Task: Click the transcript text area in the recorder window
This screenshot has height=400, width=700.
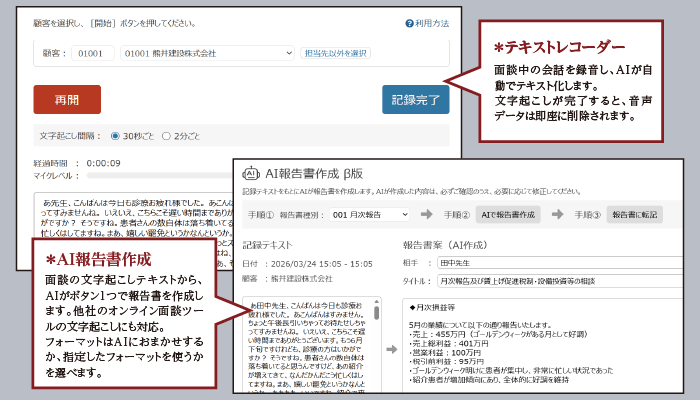Action: pyautogui.click(x=134, y=217)
